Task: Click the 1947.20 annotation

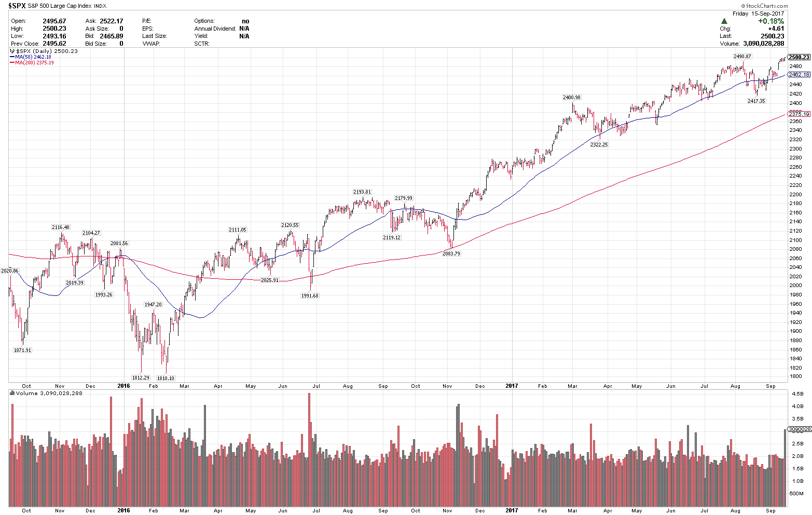Action: [x=153, y=305]
